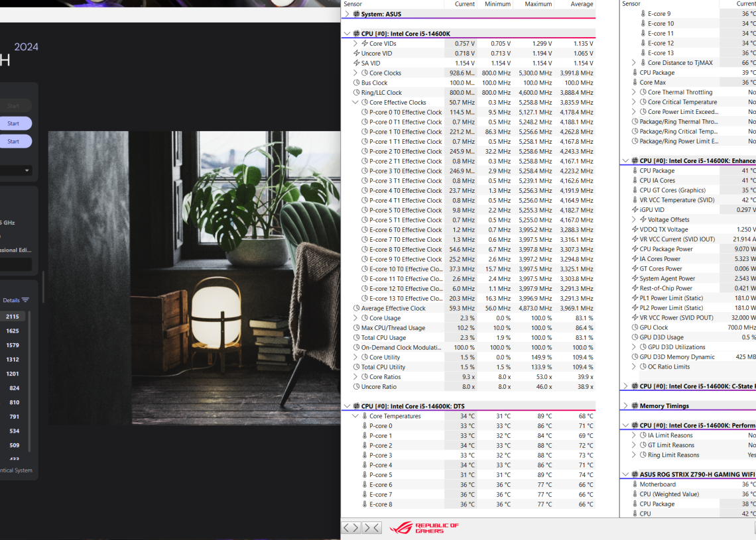Collapse the Core Effective Clocks list
This screenshot has width=756, height=540.
[x=355, y=102]
